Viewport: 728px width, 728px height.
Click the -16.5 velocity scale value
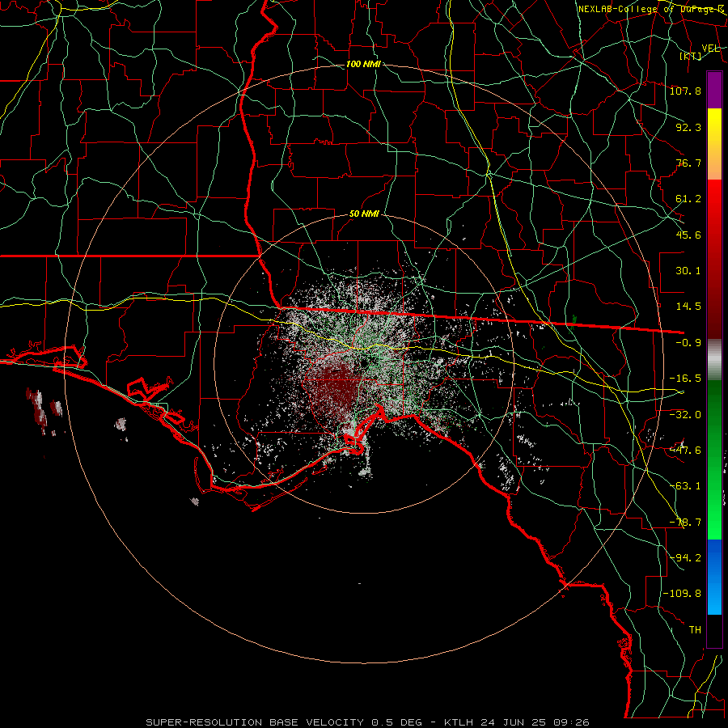685,379
